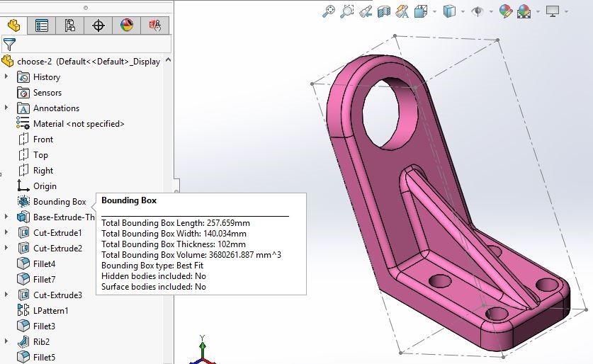Open View Settings dropdown arrow

(566, 11)
